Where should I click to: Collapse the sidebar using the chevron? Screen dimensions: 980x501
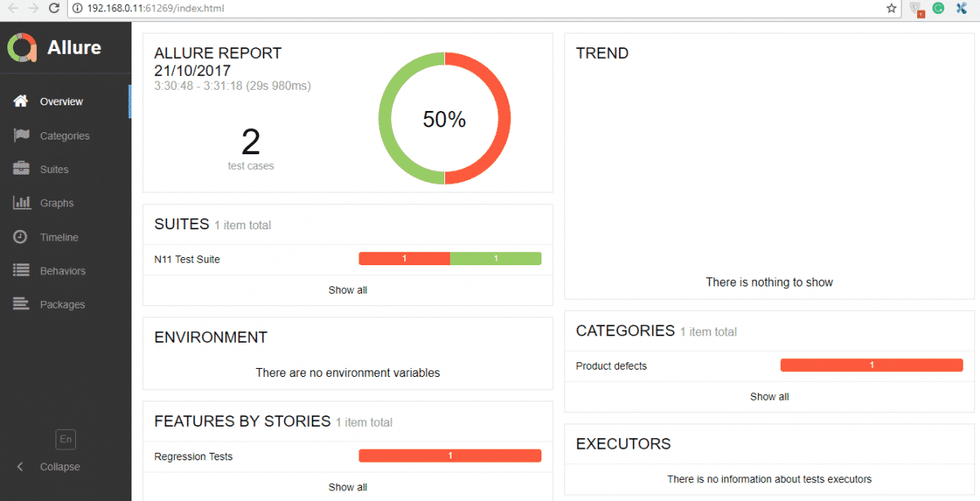point(20,467)
